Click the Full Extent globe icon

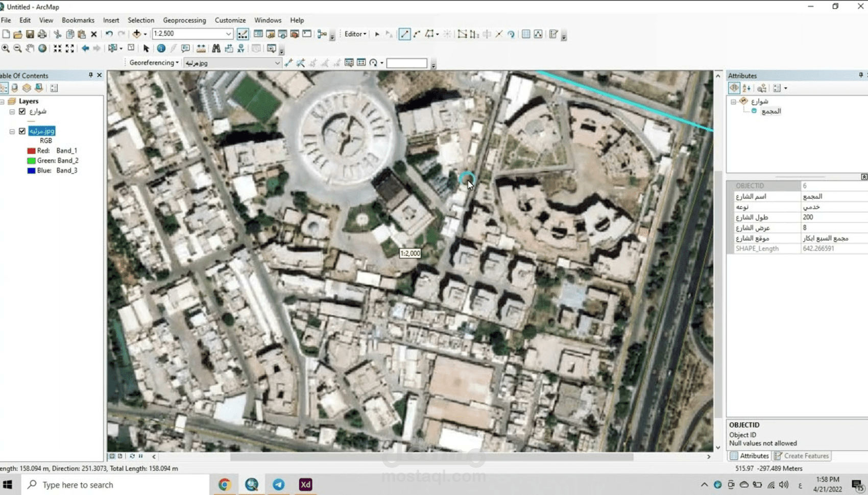point(42,48)
